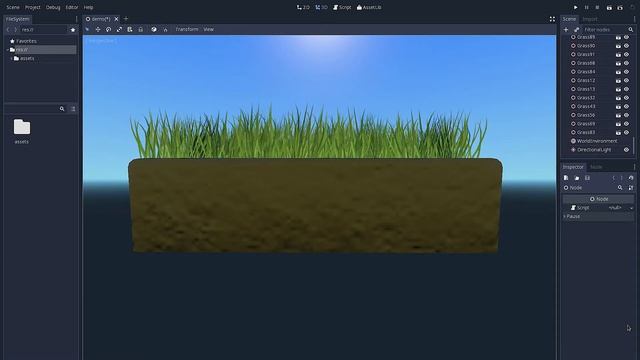Lock the selected object with the padlock icon

[x=140, y=29]
